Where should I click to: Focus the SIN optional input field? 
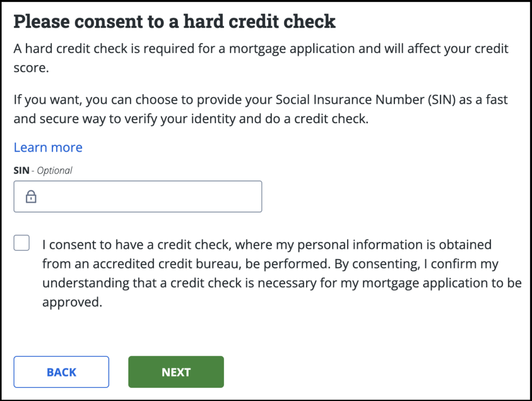point(145,197)
